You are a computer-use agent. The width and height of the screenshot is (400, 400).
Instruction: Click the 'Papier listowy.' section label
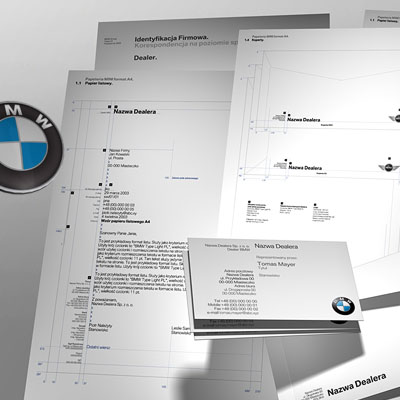tap(99, 83)
